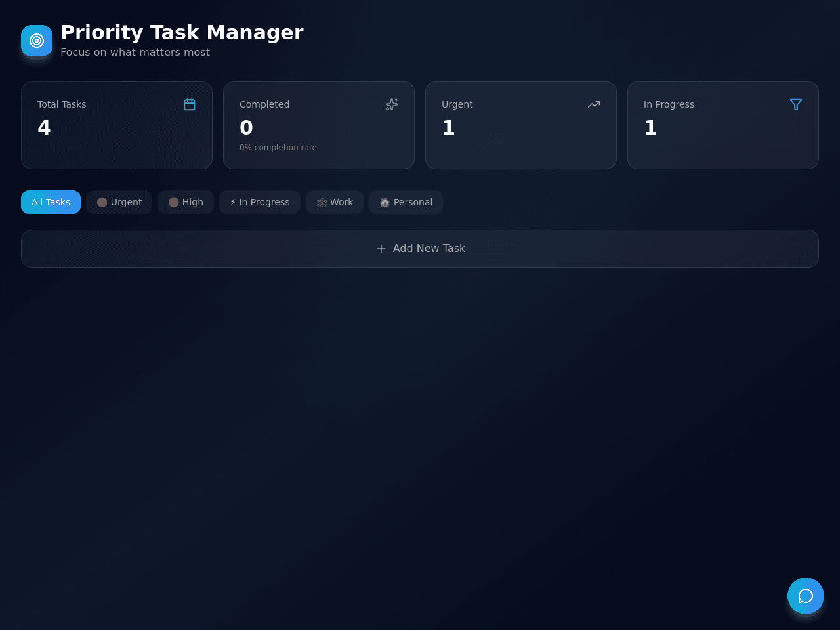Viewport: 840px width, 630px height.
Task: Select the All Tasks filter tab
Action: (51, 202)
